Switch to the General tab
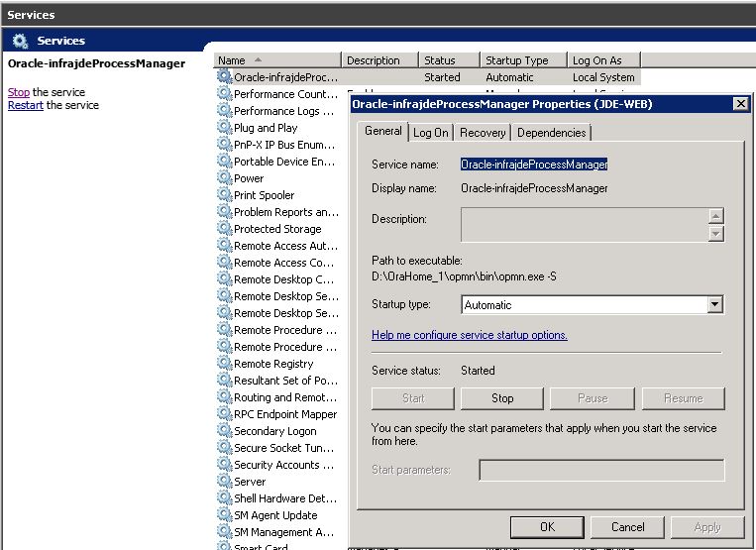Image resolution: width=756 pixels, height=550 pixels. 382,131
